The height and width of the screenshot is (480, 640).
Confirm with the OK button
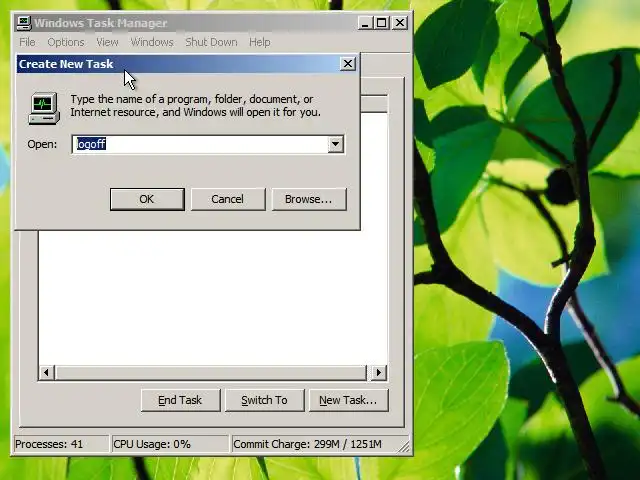147,199
